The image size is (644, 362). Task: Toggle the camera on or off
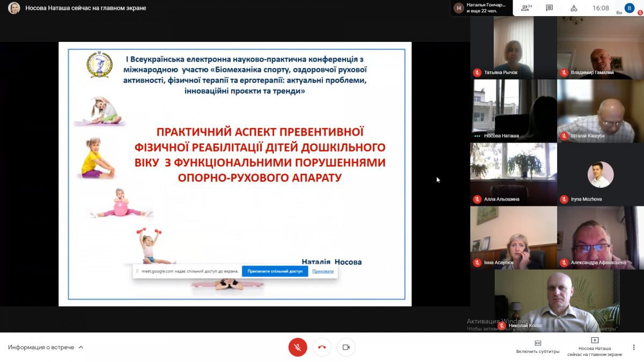[x=346, y=348]
